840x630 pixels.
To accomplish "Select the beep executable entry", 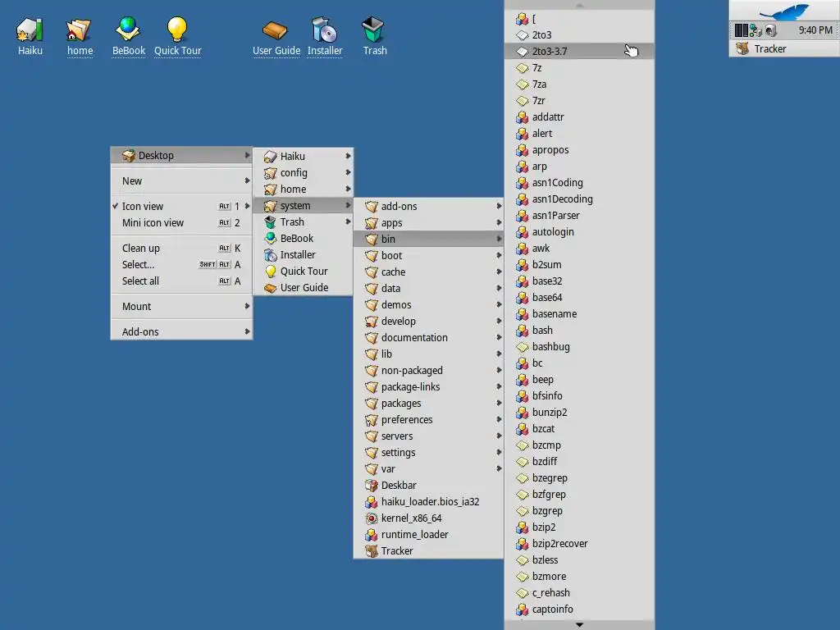I will [x=579, y=380].
